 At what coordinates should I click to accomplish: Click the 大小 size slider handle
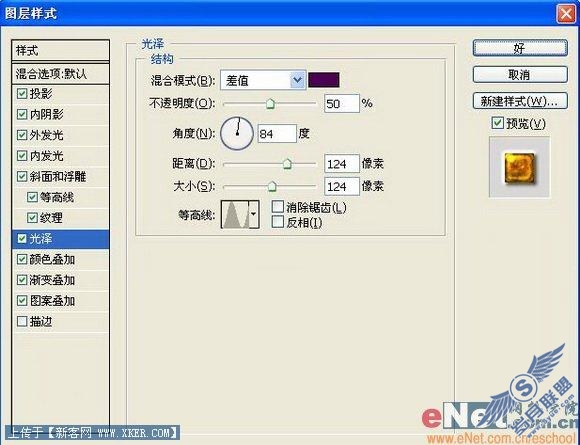click(x=272, y=186)
